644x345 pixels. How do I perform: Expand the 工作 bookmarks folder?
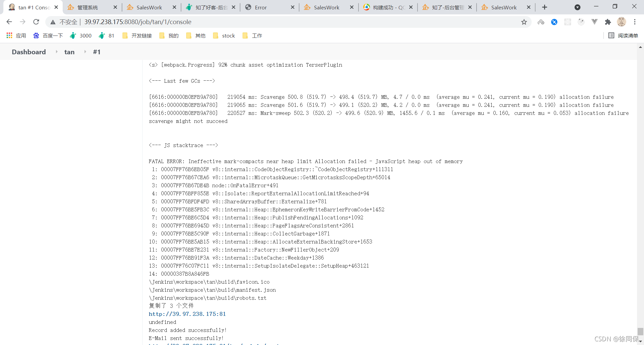[253, 36]
